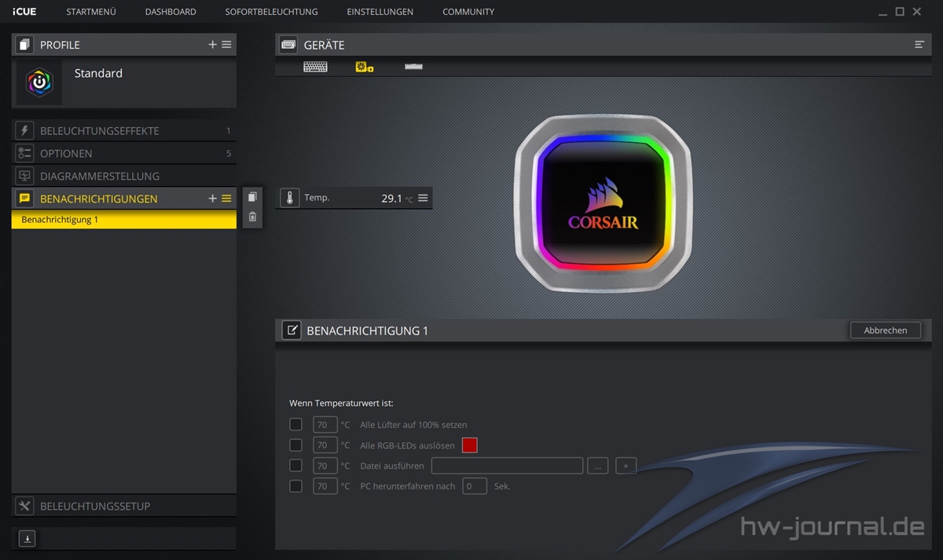The image size is (943, 560).
Task: Click temperature field for Datei ausführen row
Action: click(x=325, y=466)
